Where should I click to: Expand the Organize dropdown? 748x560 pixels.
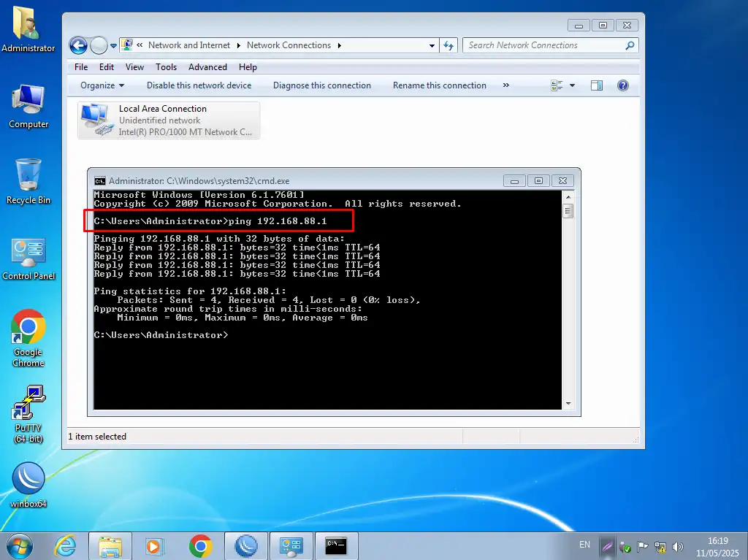(102, 85)
